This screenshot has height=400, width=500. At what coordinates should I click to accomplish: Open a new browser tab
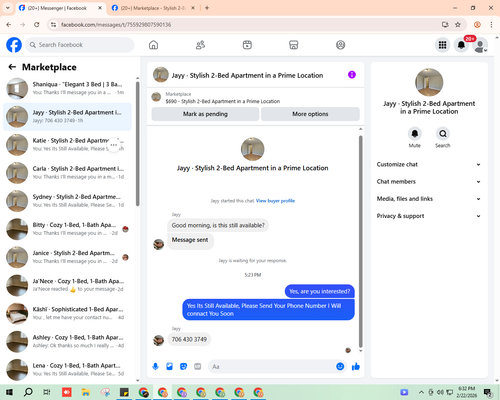click(207, 8)
